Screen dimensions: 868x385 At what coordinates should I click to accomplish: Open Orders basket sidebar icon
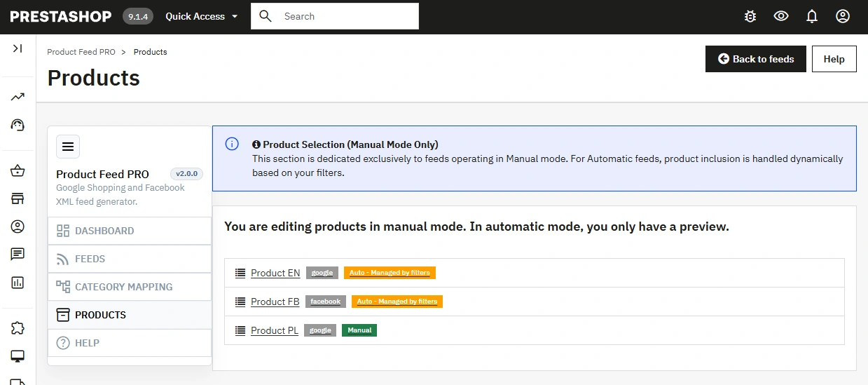click(18, 171)
